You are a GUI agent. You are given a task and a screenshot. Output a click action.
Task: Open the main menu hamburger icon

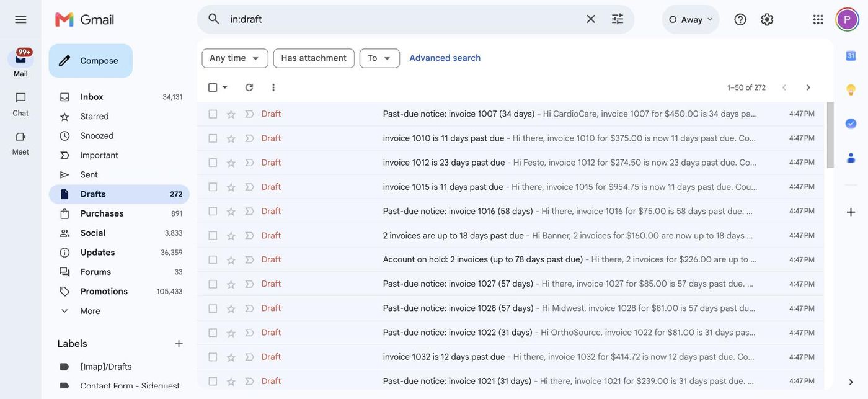point(20,19)
